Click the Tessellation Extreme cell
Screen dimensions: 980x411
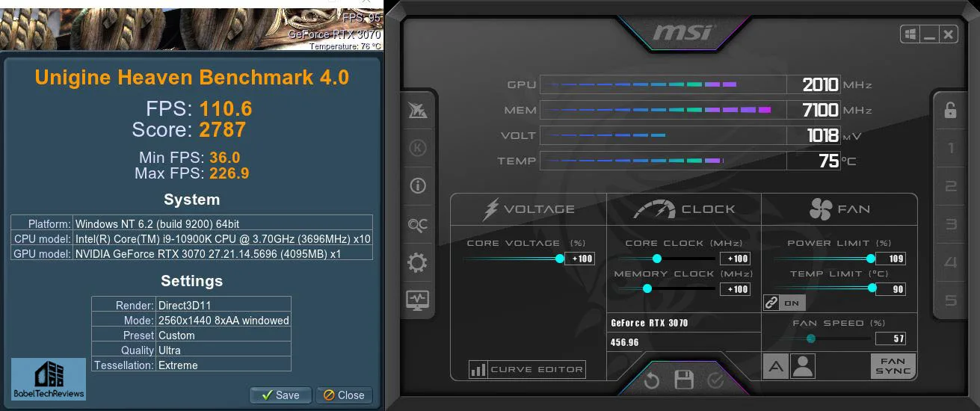coord(224,365)
